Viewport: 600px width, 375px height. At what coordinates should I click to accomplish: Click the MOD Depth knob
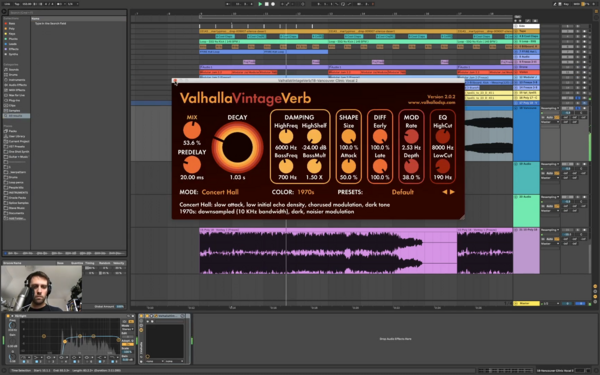pos(411,166)
